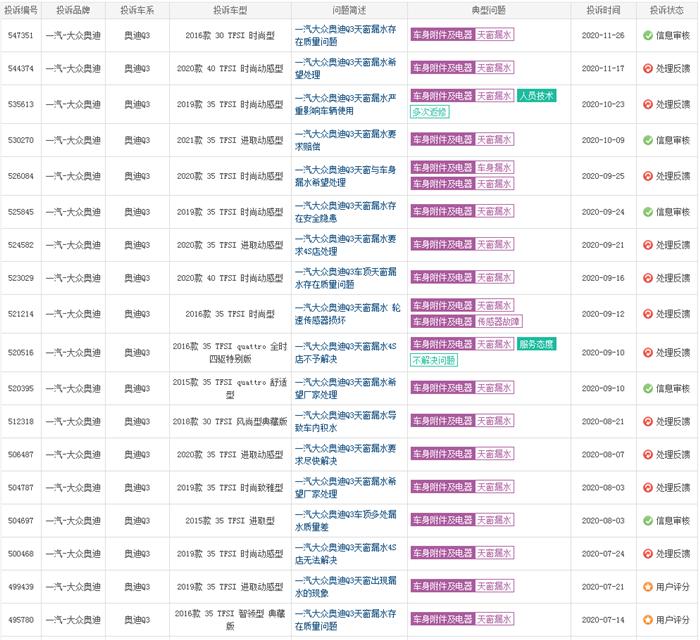This screenshot has height=640, width=700.
Task: Click the 投诉状态 column header
Action: [x=667, y=10]
